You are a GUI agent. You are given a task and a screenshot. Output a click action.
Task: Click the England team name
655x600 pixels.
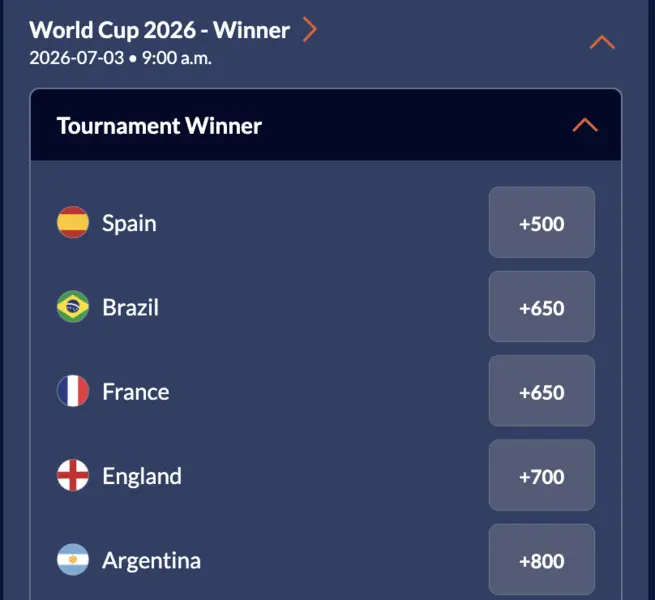pos(141,476)
